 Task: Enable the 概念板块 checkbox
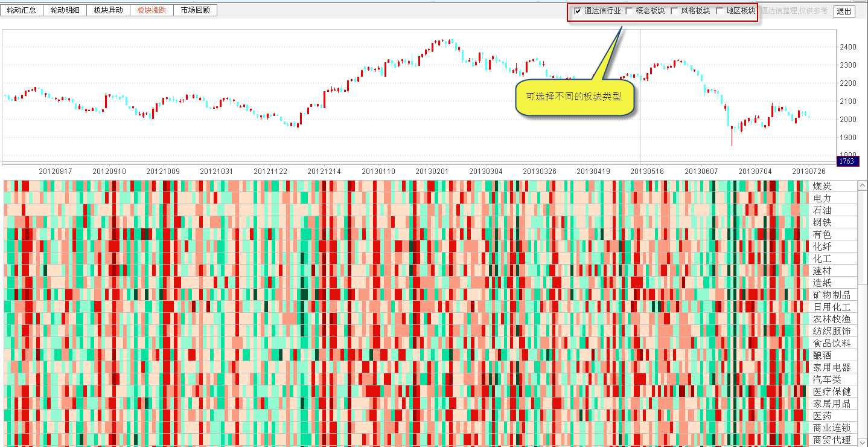tap(630, 11)
